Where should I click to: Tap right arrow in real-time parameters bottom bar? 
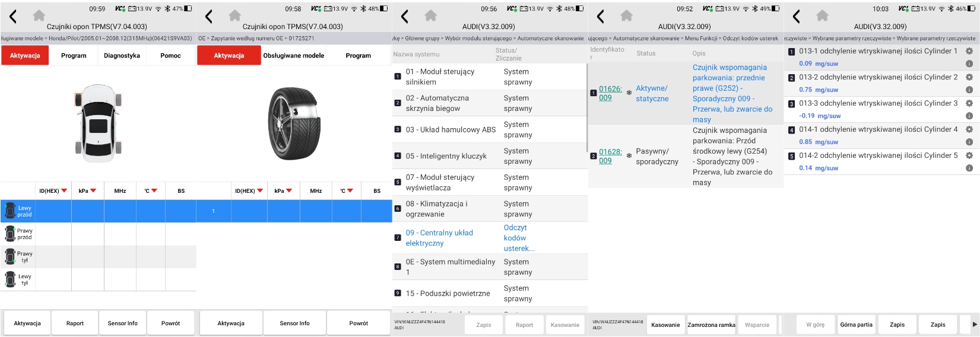click(975, 325)
